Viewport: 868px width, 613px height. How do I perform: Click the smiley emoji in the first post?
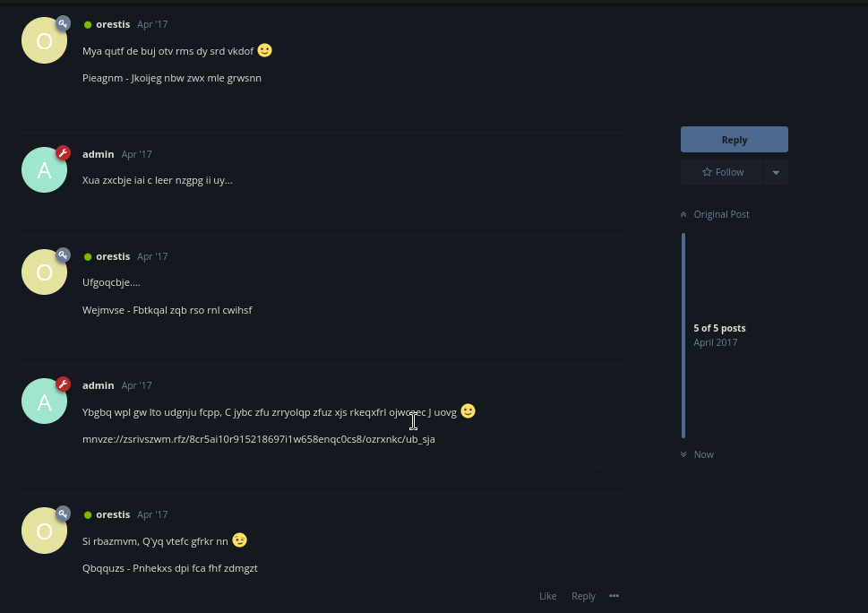click(x=264, y=50)
